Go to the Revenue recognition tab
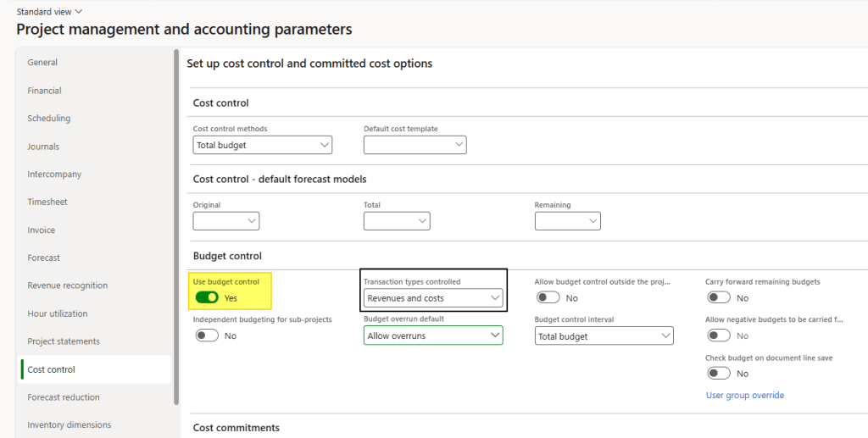 click(x=69, y=286)
